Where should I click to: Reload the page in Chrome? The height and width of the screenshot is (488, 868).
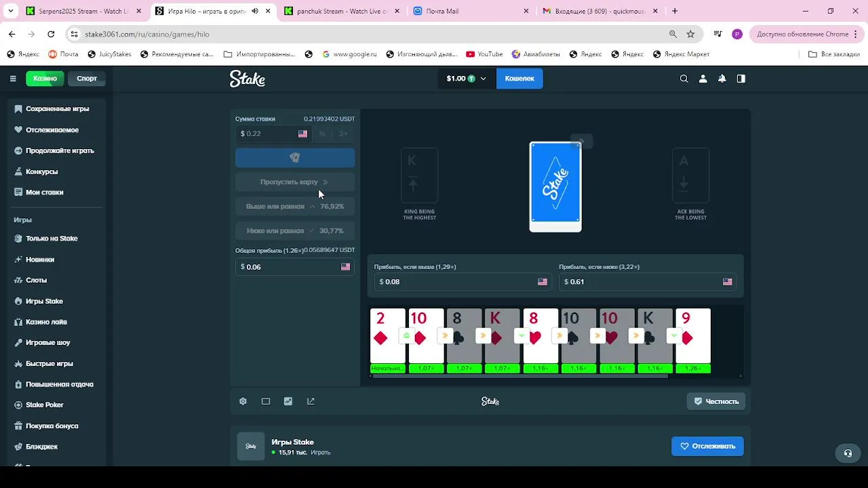(51, 34)
